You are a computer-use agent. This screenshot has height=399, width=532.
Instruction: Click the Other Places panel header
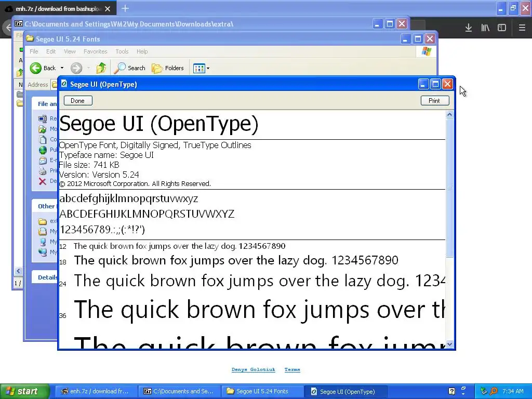point(45,206)
